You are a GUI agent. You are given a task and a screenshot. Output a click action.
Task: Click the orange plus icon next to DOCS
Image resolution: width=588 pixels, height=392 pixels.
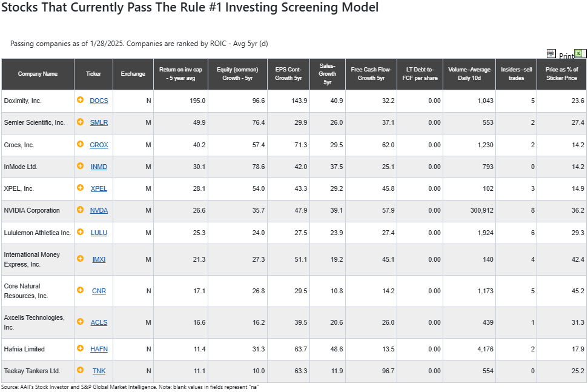pos(81,100)
